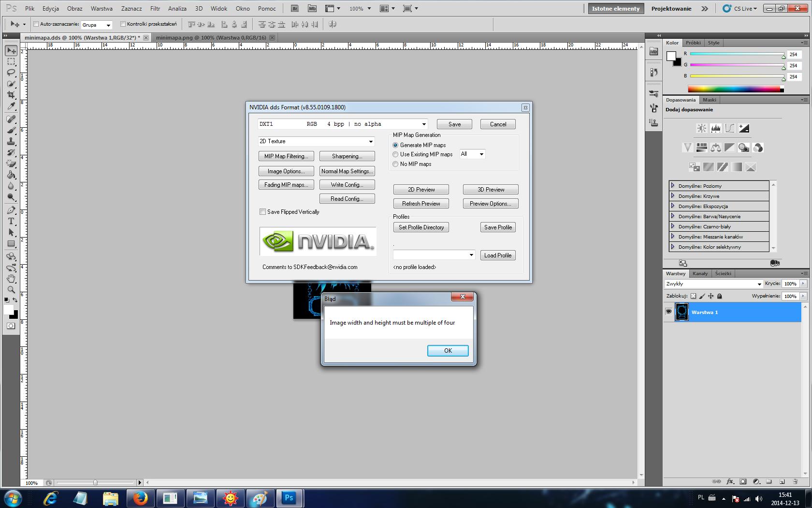
Task: Toggle lock all for layer
Action: pyautogui.click(x=719, y=296)
